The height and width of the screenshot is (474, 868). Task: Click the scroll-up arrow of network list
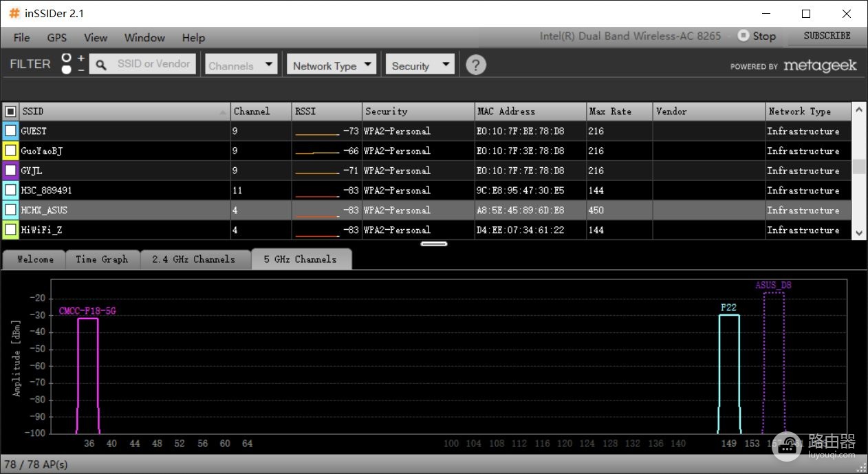click(859, 110)
